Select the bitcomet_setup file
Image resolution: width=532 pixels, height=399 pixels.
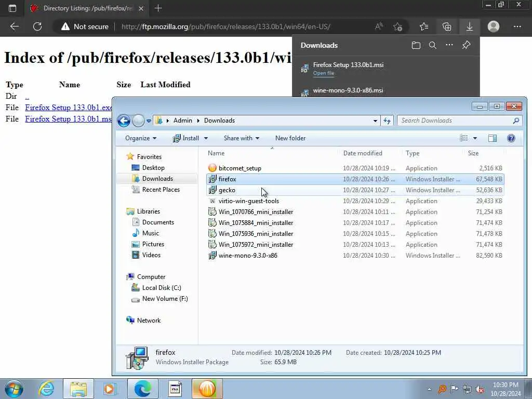click(355, 168)
